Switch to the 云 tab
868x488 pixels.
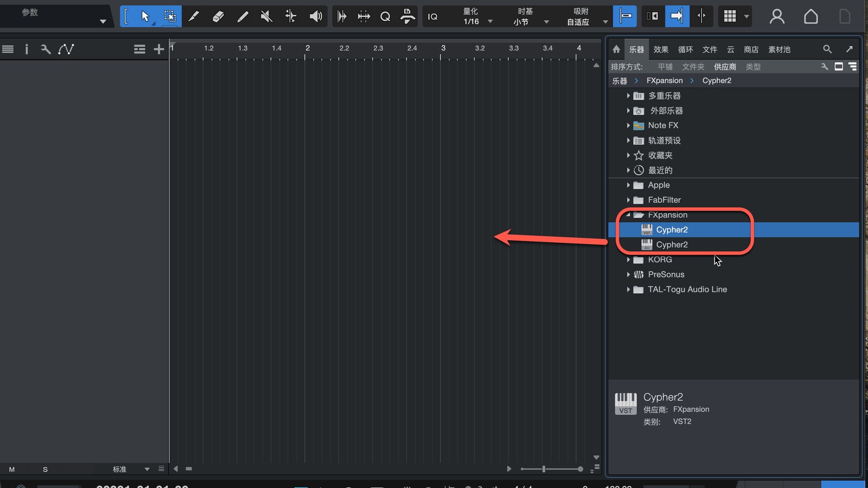click(x=731, y=49)
